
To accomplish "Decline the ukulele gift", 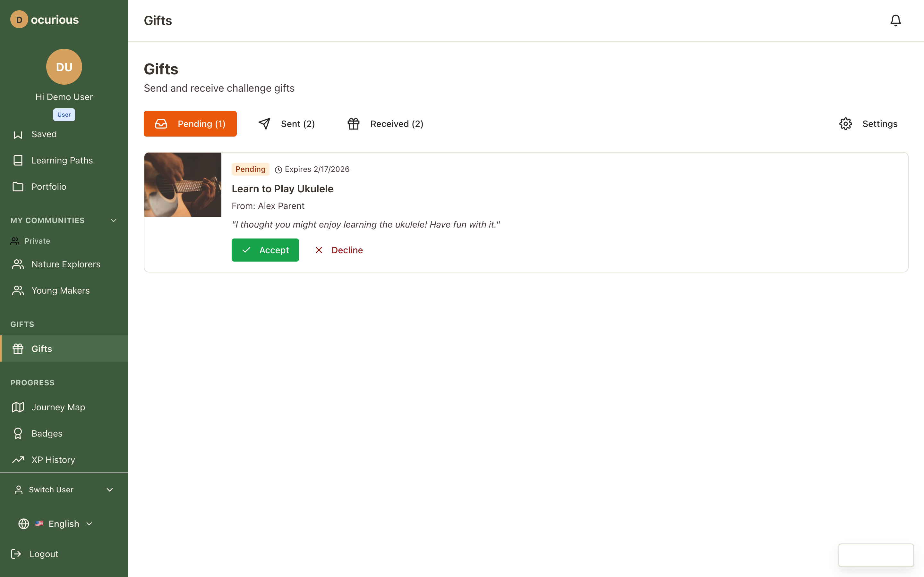I will [339, 250].
